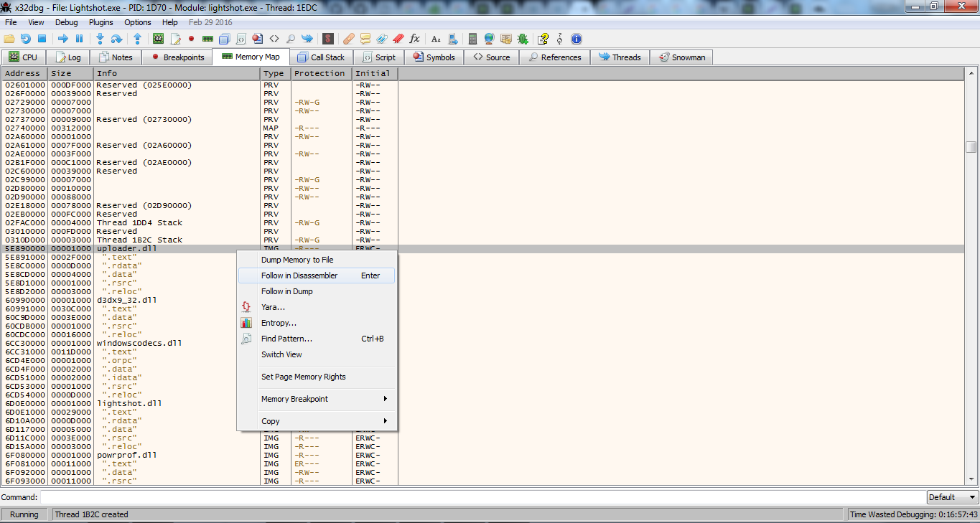Open references via toolbar magnifier icon
The width and height of the screenshot is (980, 523).
[x=290, y=39]
